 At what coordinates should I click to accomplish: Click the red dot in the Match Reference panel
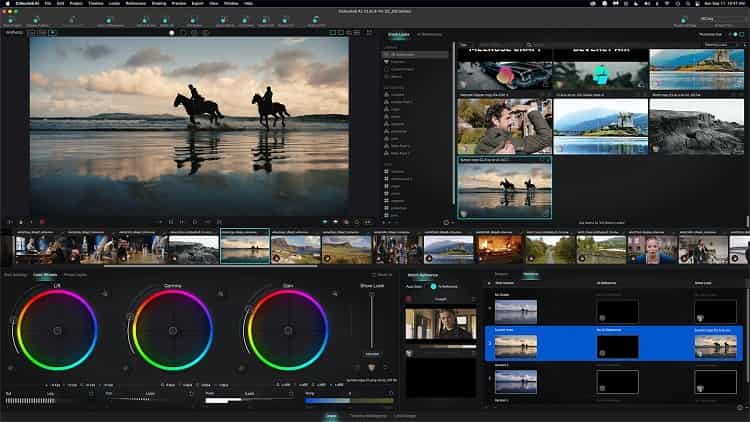pos(408,299)
